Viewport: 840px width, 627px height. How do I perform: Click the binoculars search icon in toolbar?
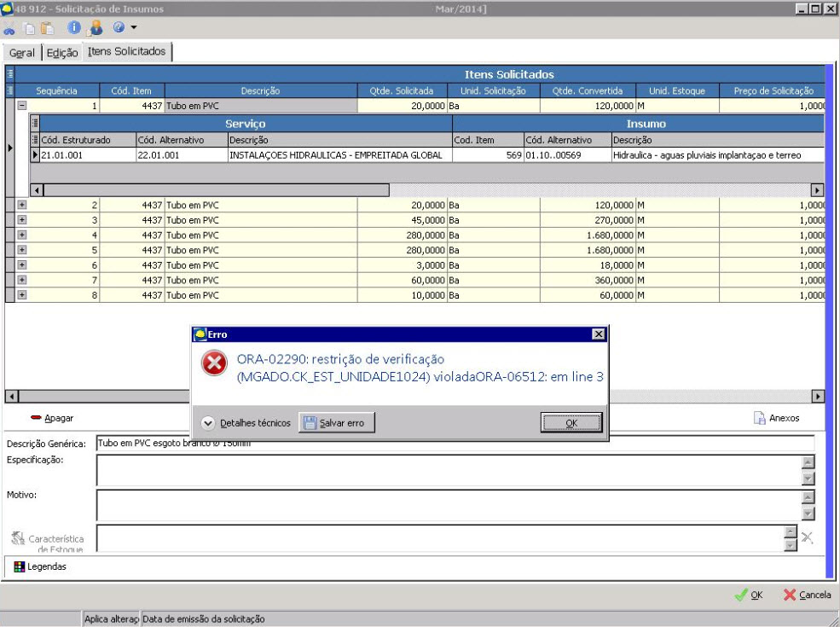[9, 28]
